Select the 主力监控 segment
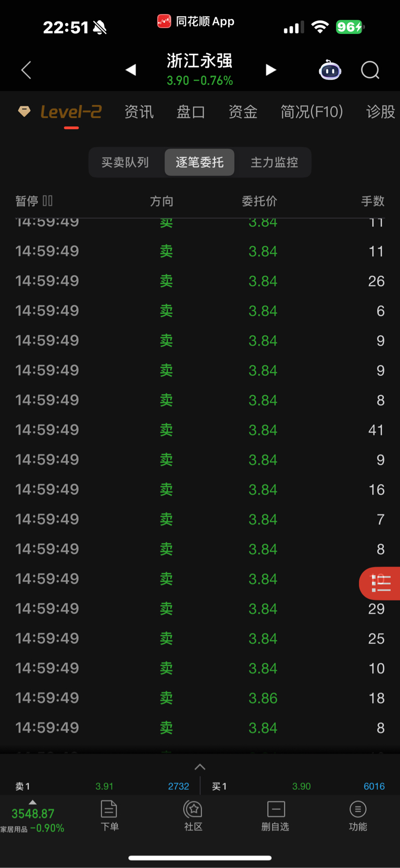 click(274, 162)
